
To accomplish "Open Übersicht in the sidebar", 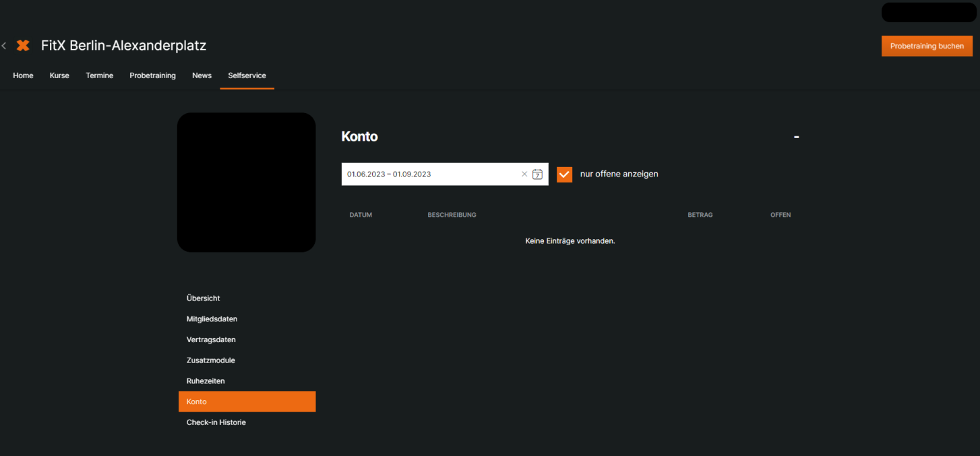I will 204,298.
